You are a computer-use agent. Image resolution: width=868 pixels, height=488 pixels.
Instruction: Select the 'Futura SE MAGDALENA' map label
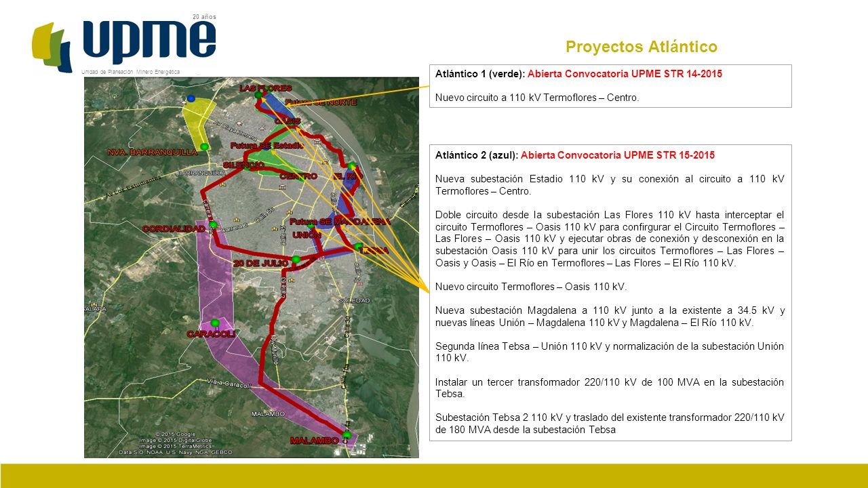point(340,222)
